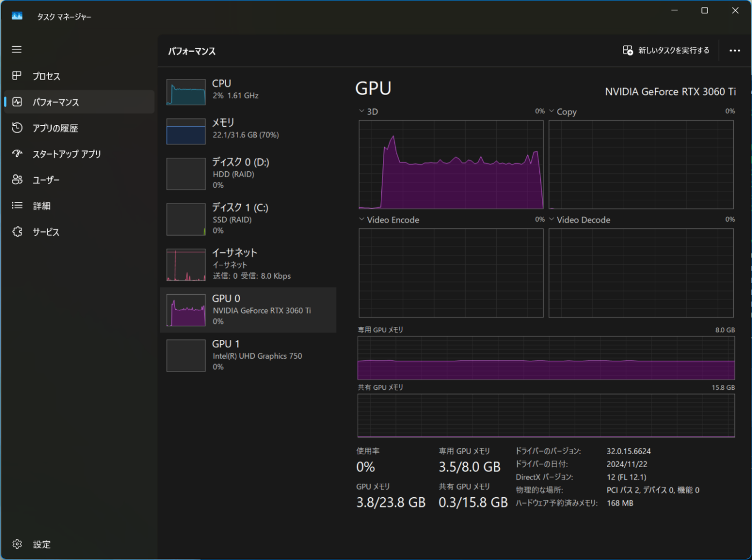
Task: Open the three-dot more options menu
Action: (735, 50)
